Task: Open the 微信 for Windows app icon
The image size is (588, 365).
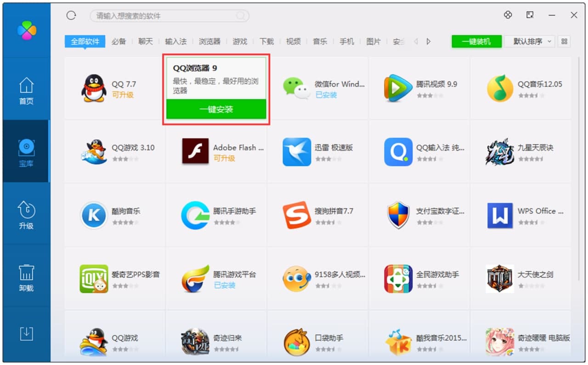Action: (x=296, y=88)
